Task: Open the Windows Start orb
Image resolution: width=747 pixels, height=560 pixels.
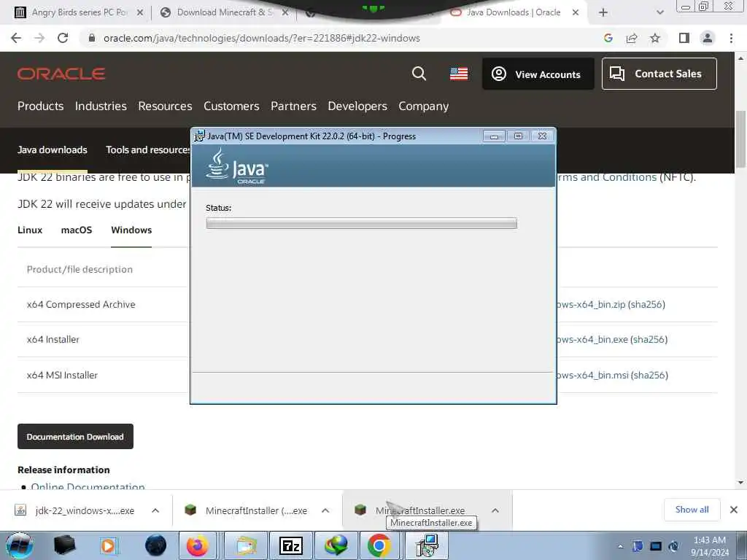Action: [x=19, y=545]
